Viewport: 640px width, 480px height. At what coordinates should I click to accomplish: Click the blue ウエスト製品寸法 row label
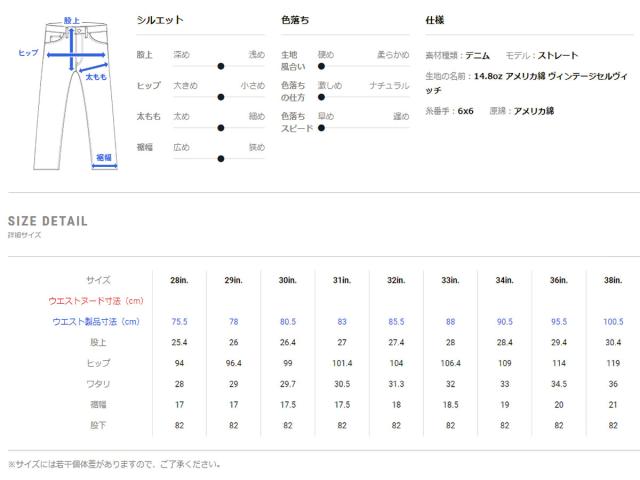click(98, 322)
